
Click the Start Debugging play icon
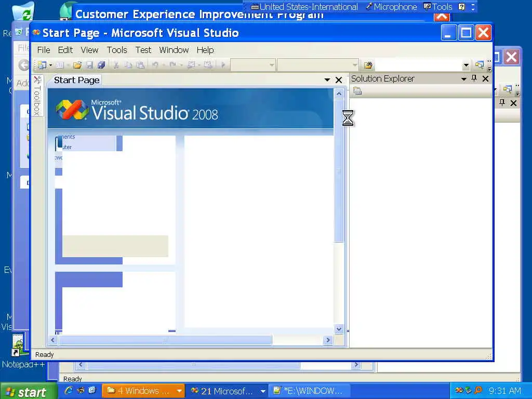click(x=223, y=64)
